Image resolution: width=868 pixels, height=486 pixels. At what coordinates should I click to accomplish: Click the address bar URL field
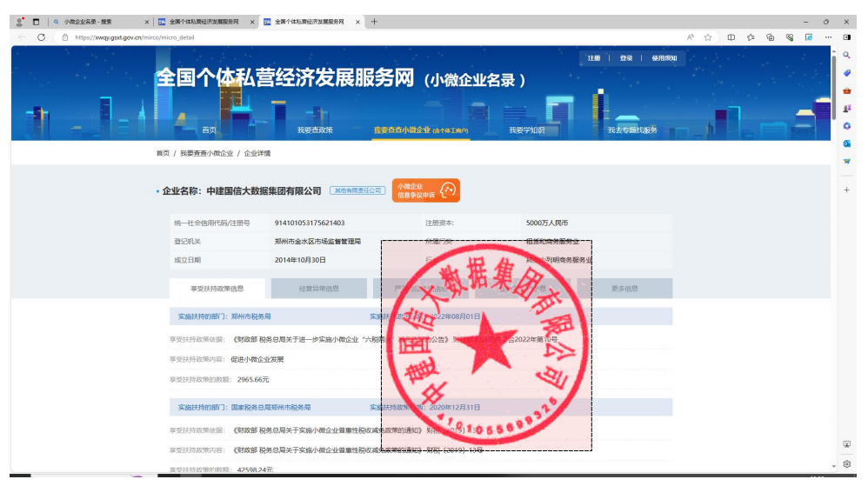pyautogui.click(x=348, y=37)
